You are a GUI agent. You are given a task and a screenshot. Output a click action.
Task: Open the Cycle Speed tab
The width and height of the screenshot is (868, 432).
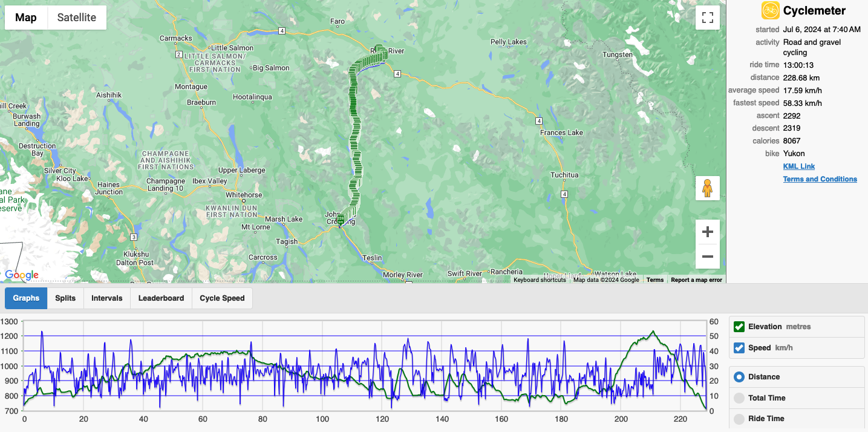pos(222,298)
